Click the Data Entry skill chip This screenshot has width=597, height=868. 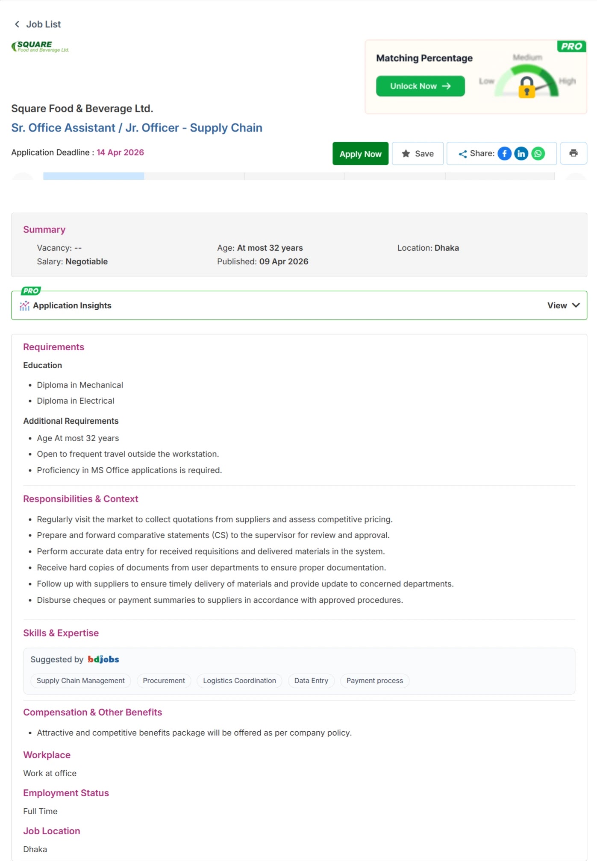coord(311,680)
